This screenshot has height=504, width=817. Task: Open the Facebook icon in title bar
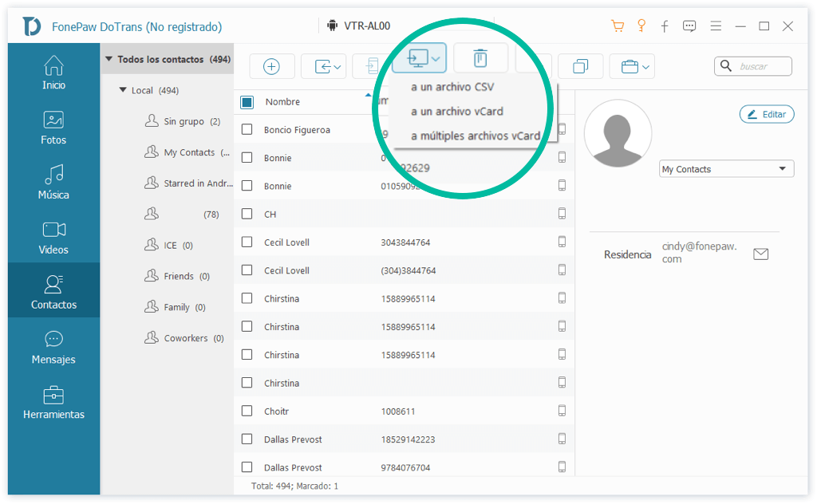[665, 26]
